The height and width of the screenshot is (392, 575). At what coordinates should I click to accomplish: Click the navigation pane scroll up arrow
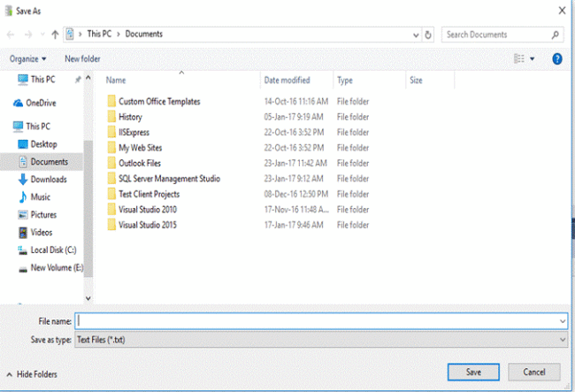pos(88,78)
